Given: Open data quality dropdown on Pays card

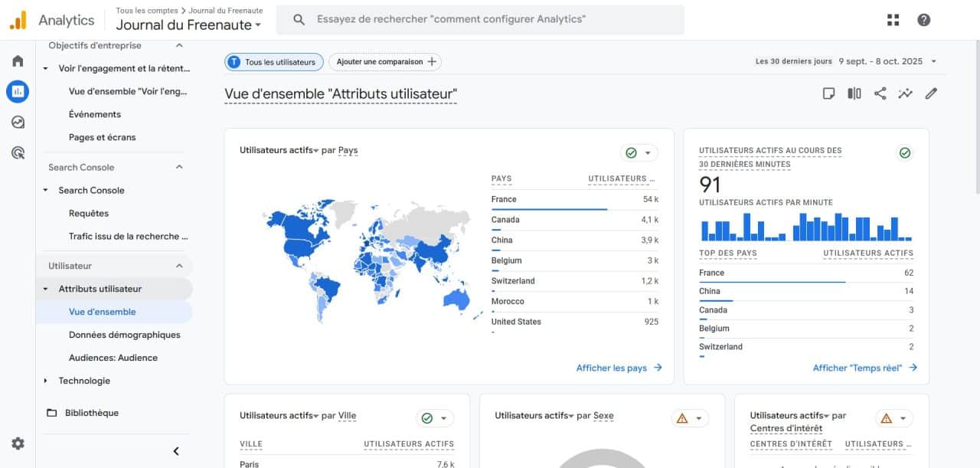Looking at the screenshot, I should click(x=639, y=153).
